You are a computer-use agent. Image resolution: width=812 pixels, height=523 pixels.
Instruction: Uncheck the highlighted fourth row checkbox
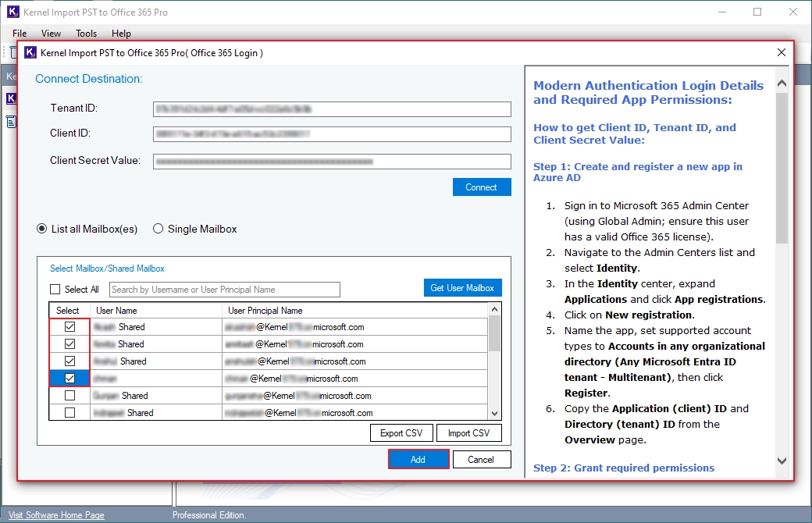pos(70,378)
